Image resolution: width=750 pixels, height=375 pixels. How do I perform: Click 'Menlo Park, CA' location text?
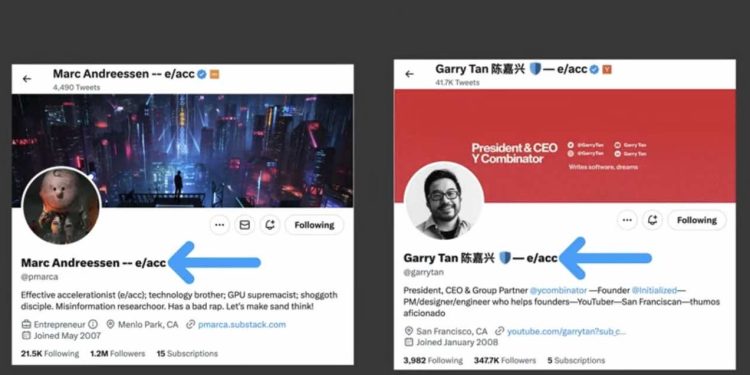[148, 324]
